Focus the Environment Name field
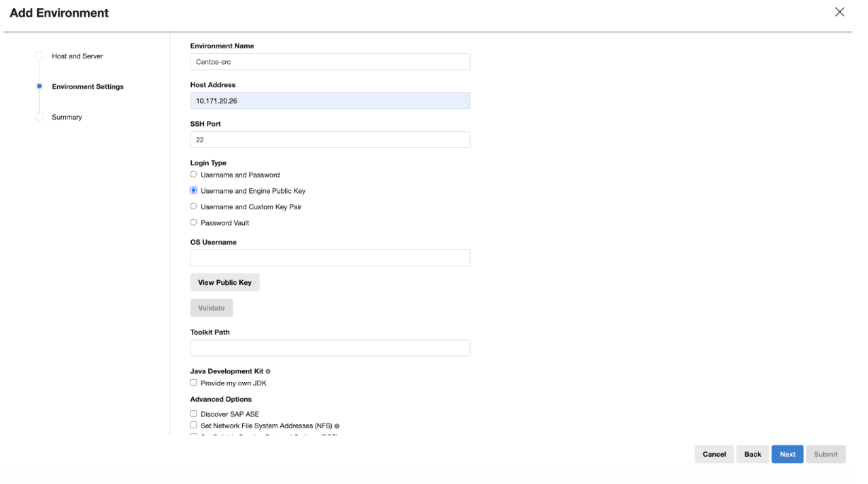 click(330, 62)
